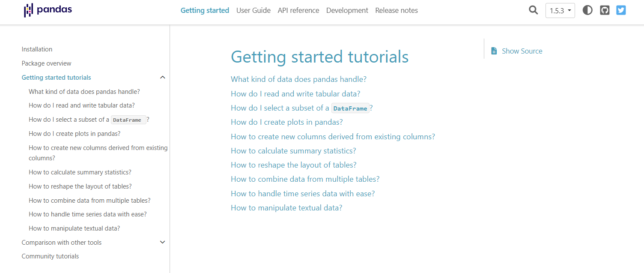
Task: Open the API reference nav tab
Action: click(298, 10)
